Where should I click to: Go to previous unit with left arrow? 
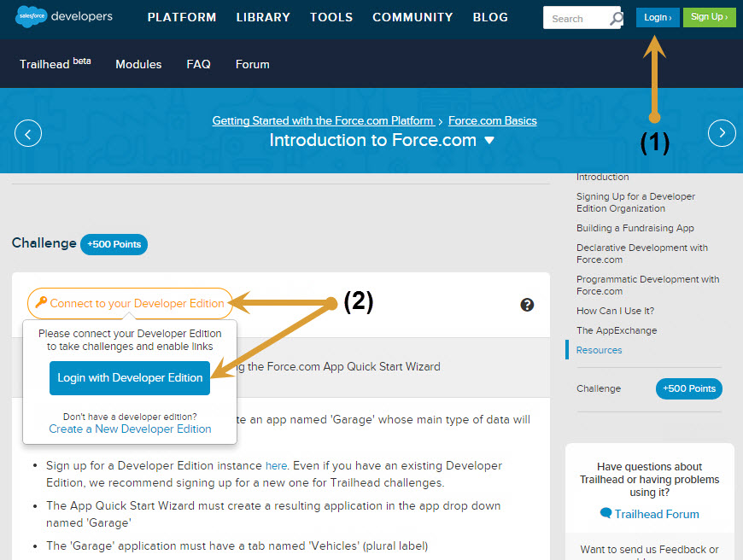tap(28, 133)
